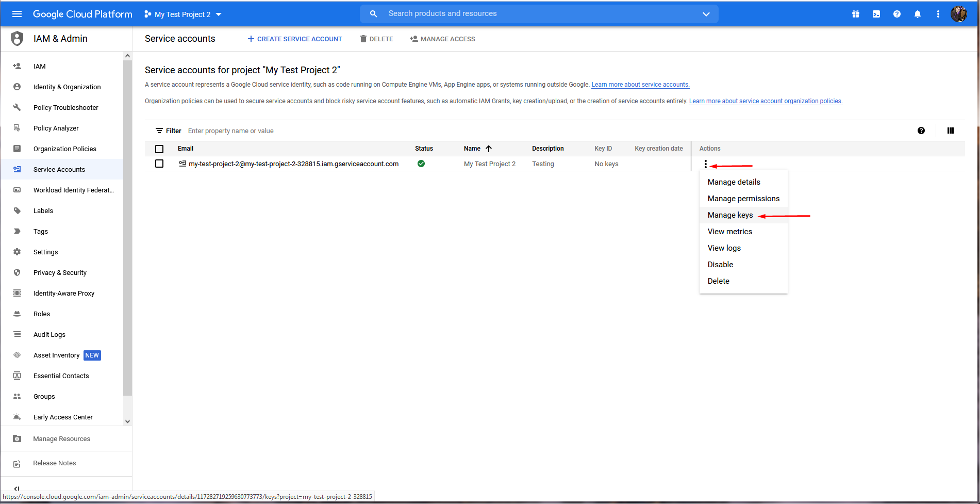The image size is (980, 504).
Task: Select Manage details from actions menu
Action: click(x=743, y=182)
